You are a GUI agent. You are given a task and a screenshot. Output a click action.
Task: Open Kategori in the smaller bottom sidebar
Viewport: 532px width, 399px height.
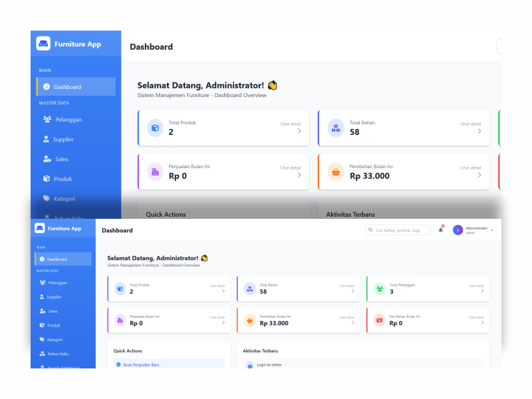(55, 339)
